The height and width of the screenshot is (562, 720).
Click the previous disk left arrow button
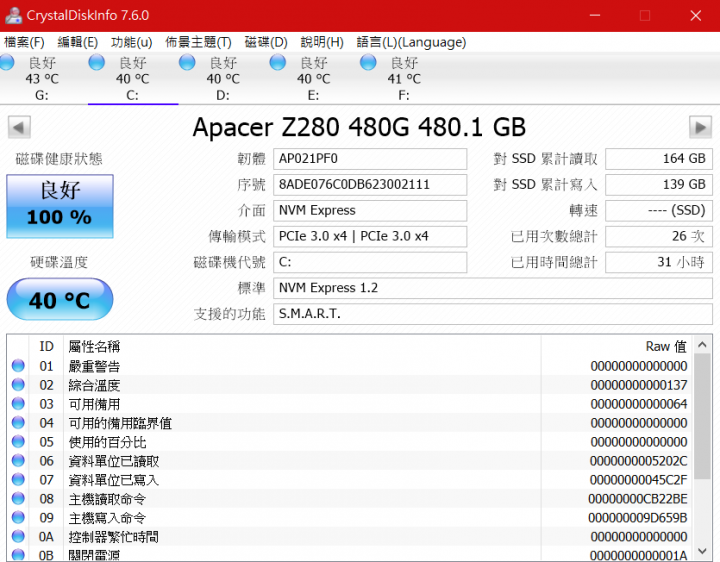pyautogui.click(x=19, y=127)
